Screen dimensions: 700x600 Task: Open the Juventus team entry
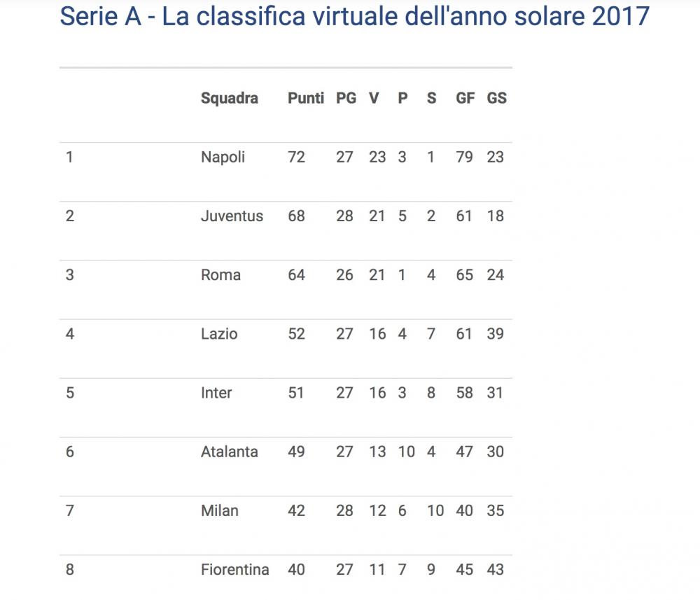(x=232, y=216)
